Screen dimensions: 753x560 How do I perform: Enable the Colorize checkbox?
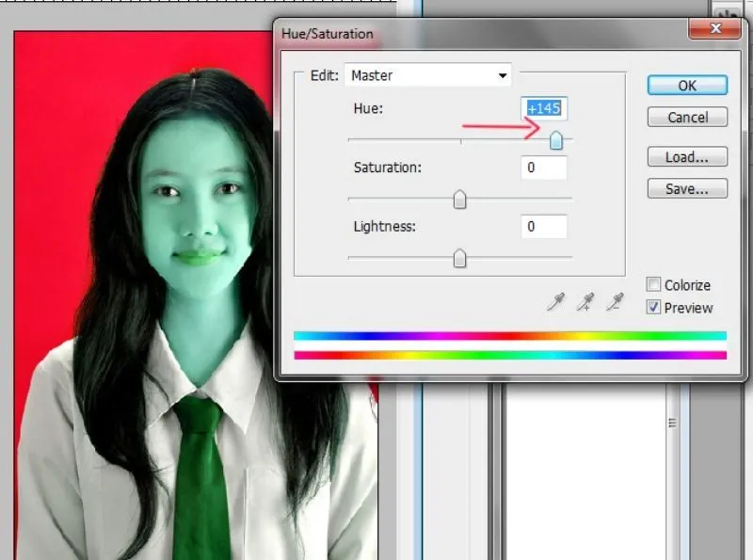(653, 284)
